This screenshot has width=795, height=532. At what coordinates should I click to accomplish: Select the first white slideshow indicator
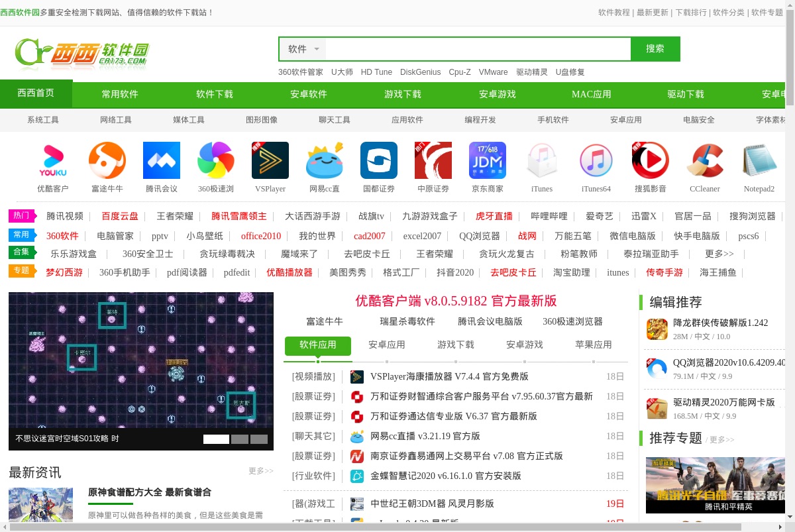[216, 439]
